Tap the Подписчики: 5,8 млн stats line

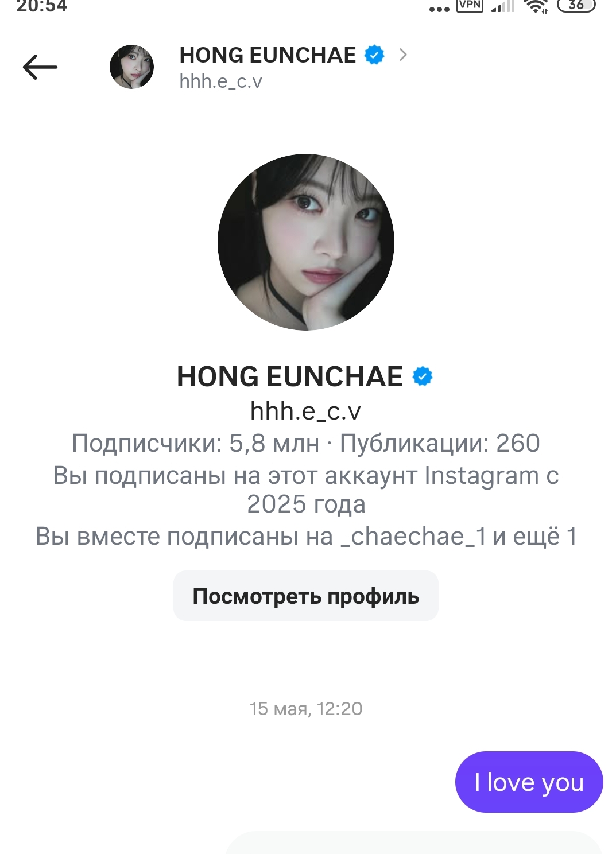pyautogui.click(x=306, y=443)
